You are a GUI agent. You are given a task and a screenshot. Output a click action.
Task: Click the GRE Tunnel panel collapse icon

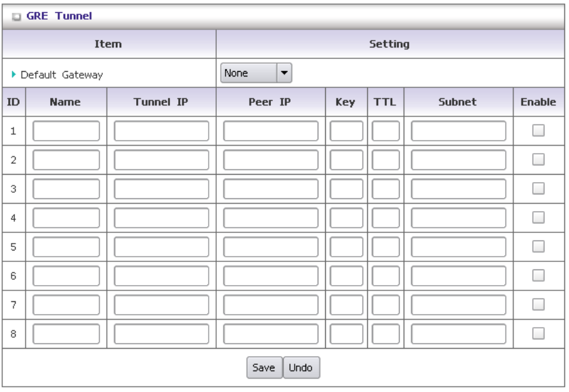coord(16,17)
